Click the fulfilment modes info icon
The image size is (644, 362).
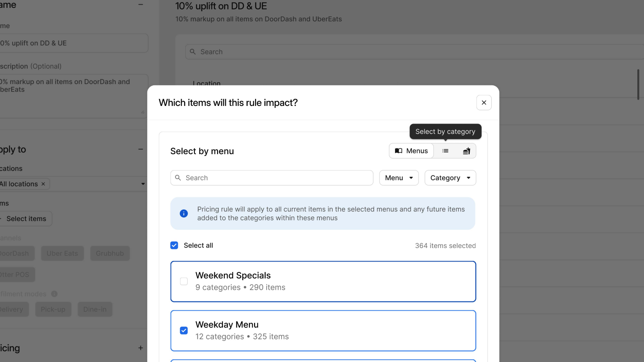tap(54, 294)
